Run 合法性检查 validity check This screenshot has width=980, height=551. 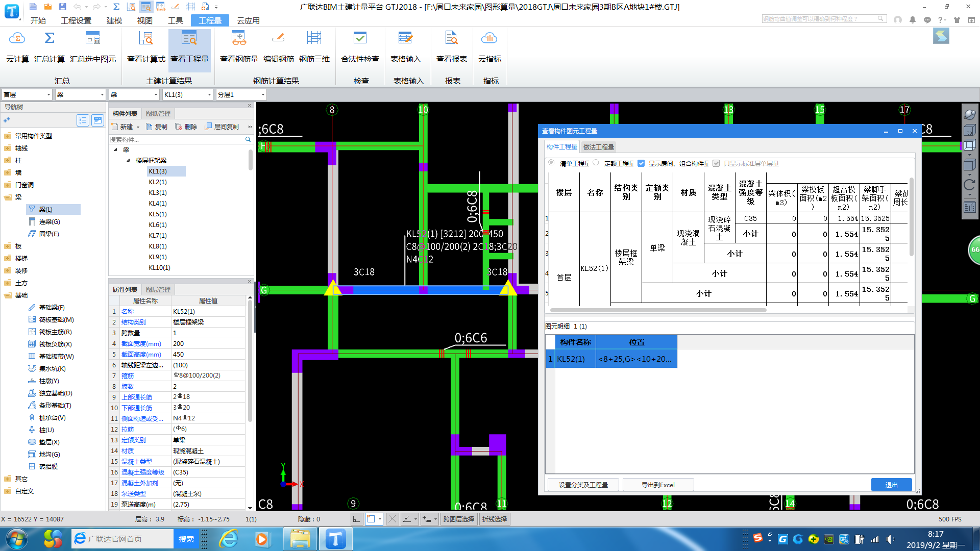pyautogui.click(x=360, y=47)
